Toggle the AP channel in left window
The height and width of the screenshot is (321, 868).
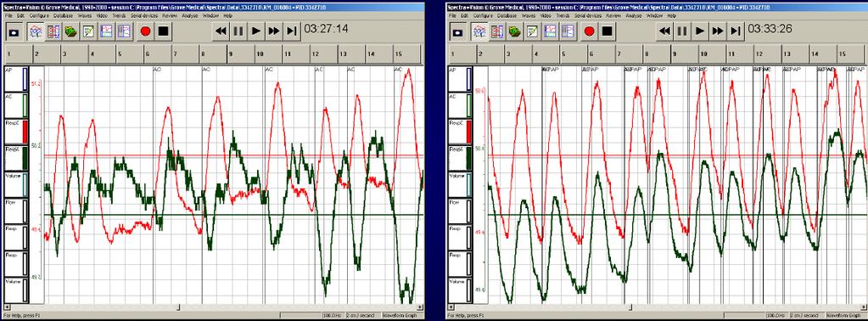click(15, 79)
